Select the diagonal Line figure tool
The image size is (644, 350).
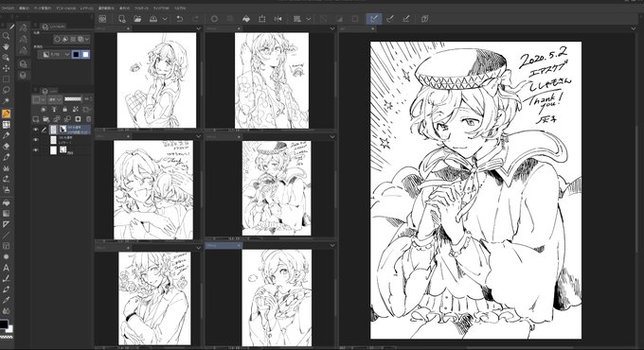7,236
